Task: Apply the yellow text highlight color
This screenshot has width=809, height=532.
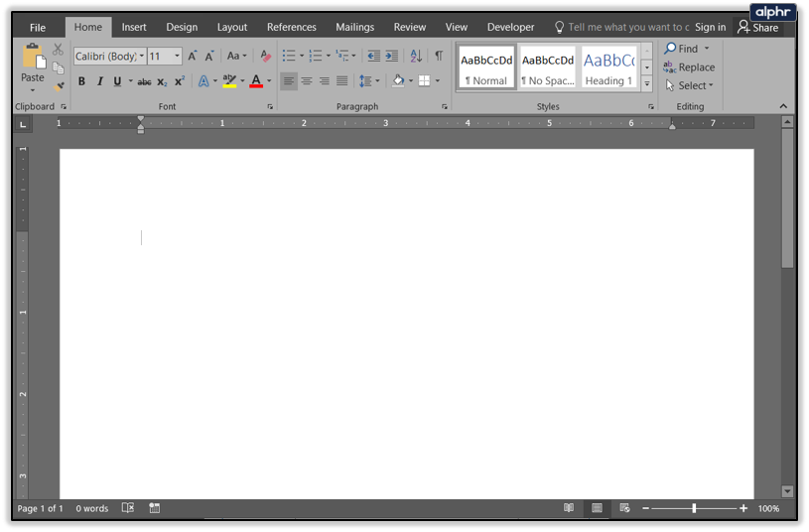Action: click(x=229, y=81)
